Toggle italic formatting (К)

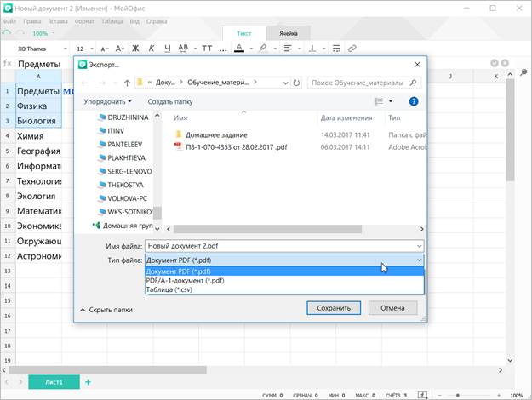pos(152,49)
